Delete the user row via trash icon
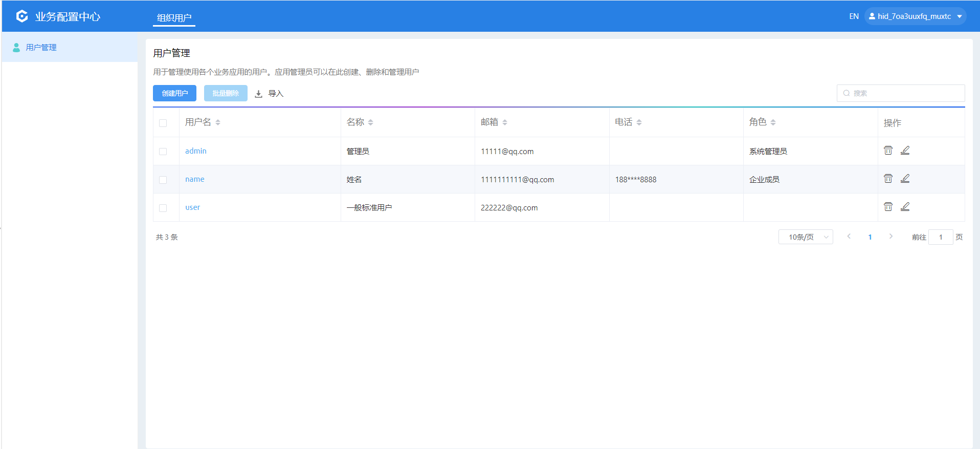The image size is (980, 449). 888,207
